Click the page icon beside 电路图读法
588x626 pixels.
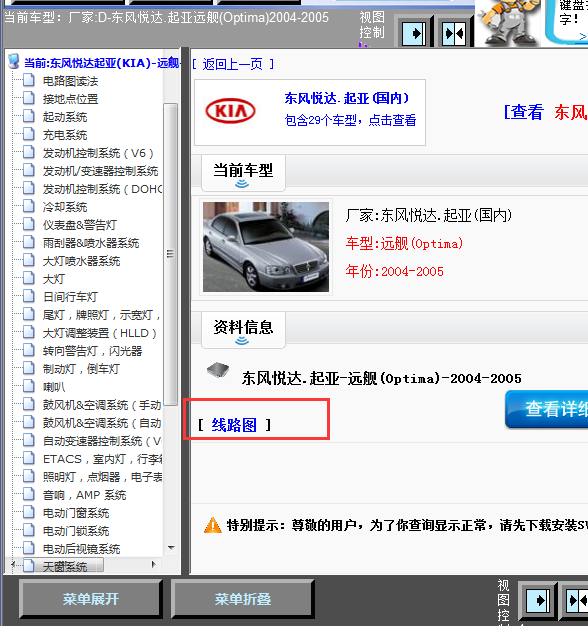tap(28, 80)
